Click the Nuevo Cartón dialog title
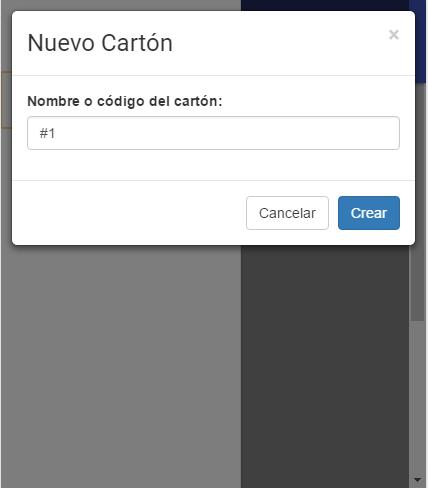Image resolution: width=428 pixels, height=488 pixels. point(100,43)
